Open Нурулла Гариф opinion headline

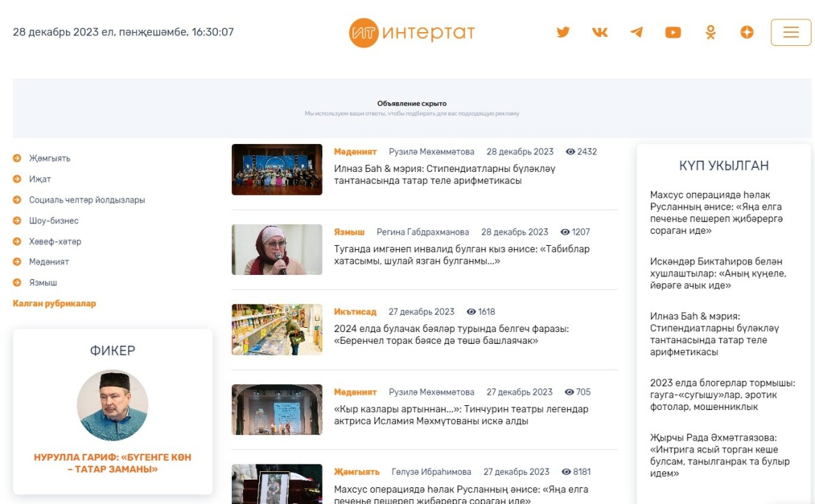point(112,463)
